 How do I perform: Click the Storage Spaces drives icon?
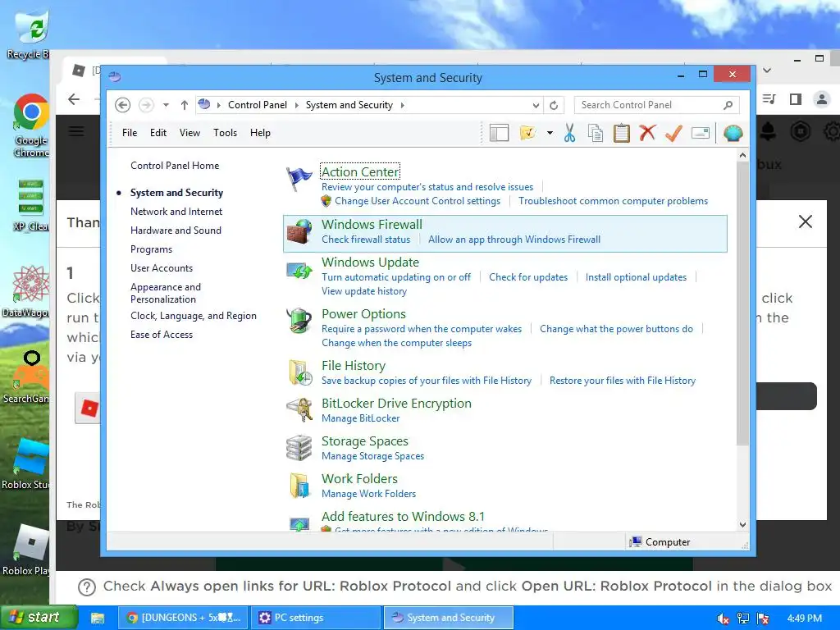coord(299,448)
